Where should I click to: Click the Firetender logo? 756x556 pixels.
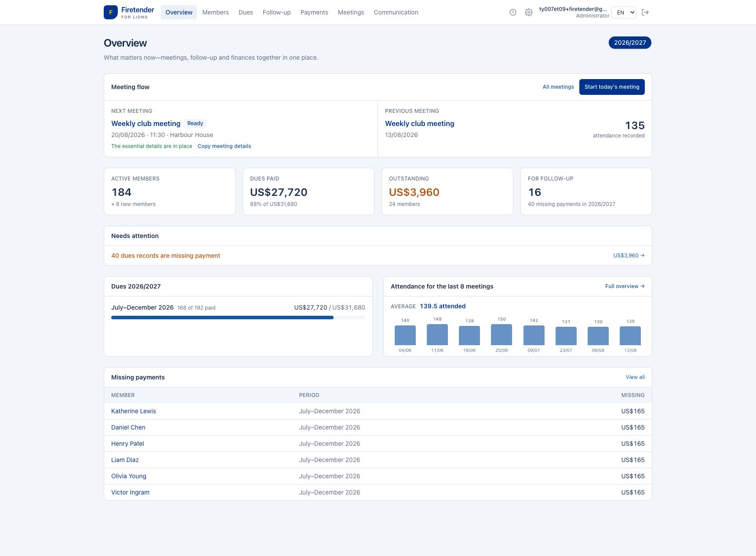(129, 12)
